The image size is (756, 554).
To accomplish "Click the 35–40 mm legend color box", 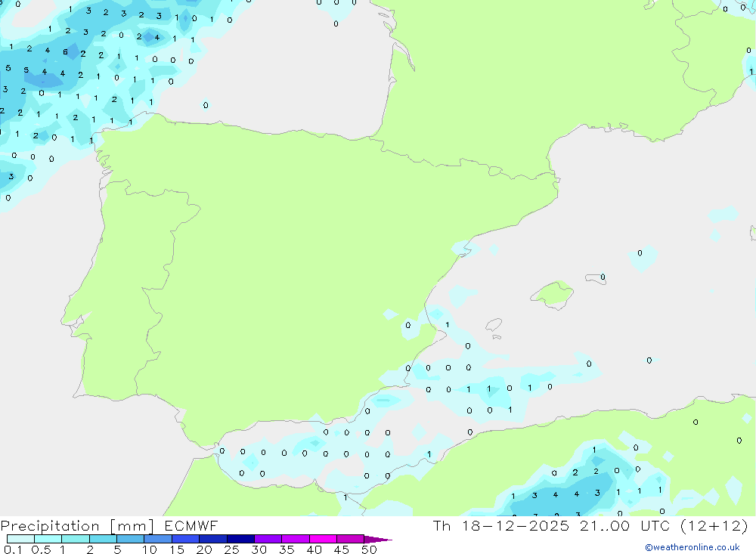I will coord(296,539).
